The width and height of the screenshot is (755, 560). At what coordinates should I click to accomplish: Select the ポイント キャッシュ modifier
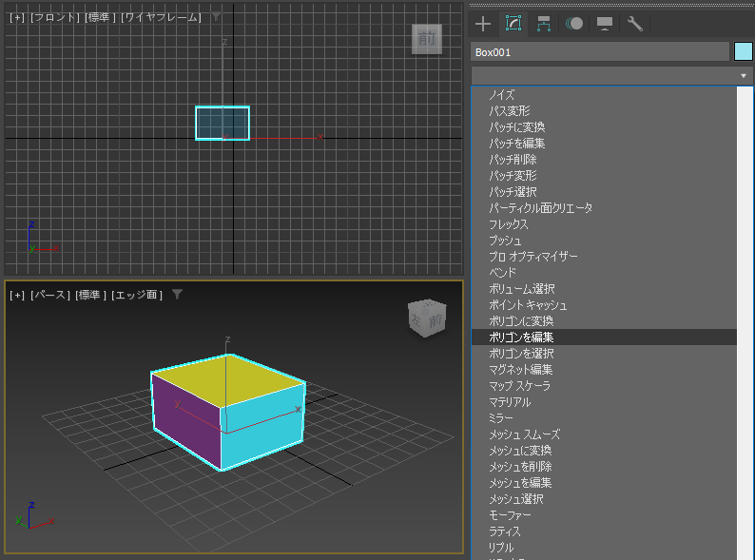[604, 305]
